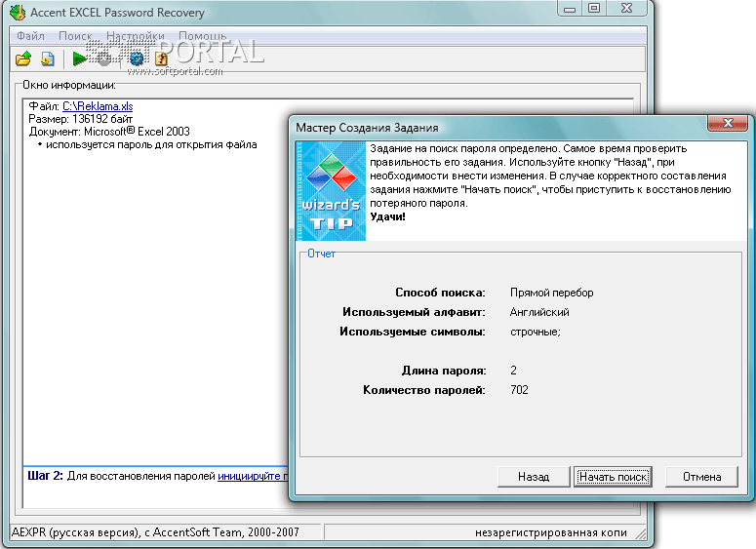Image resolution: width=756 pixels, height=549 pixels.
Task: Click the 'Длина пароля:' label
Action: tap(444, 371)
